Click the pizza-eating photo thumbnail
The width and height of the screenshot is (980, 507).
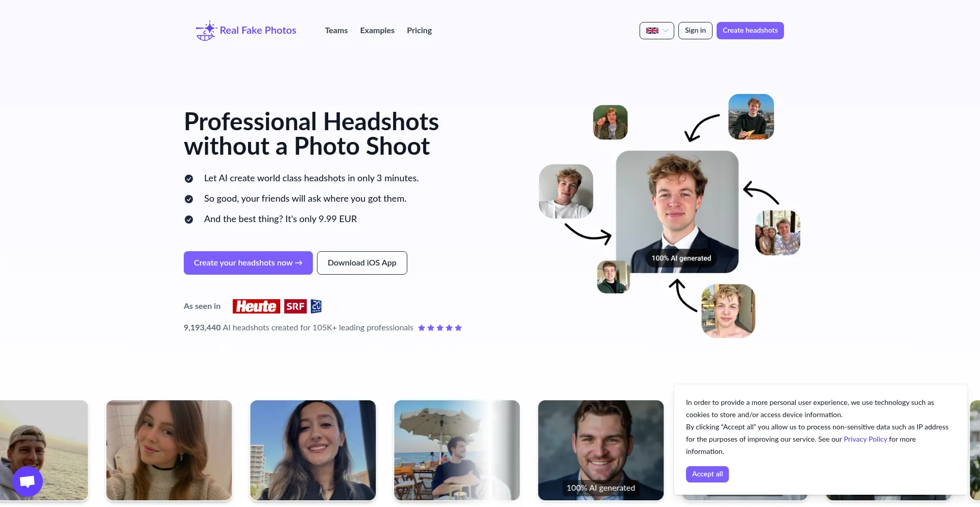(x=751, y=117)
